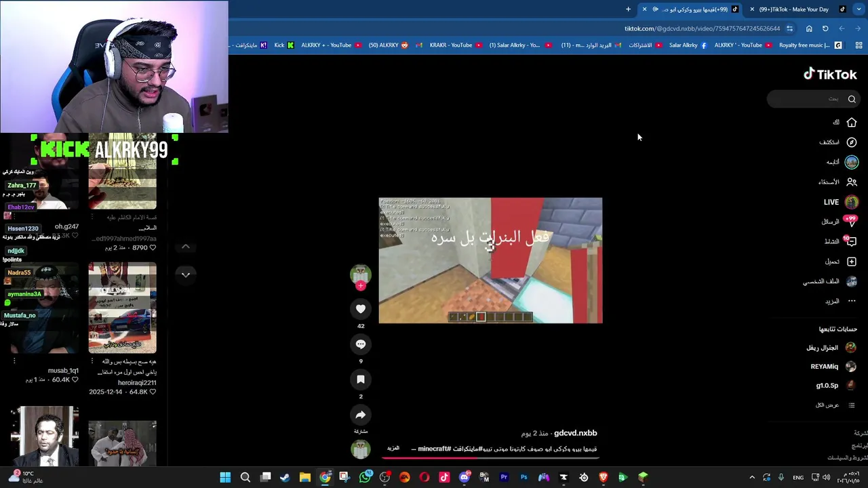Open Opera browser from the taskbar
The width and height of the screenshot is (868, 488).
click(x=425, y=478)
